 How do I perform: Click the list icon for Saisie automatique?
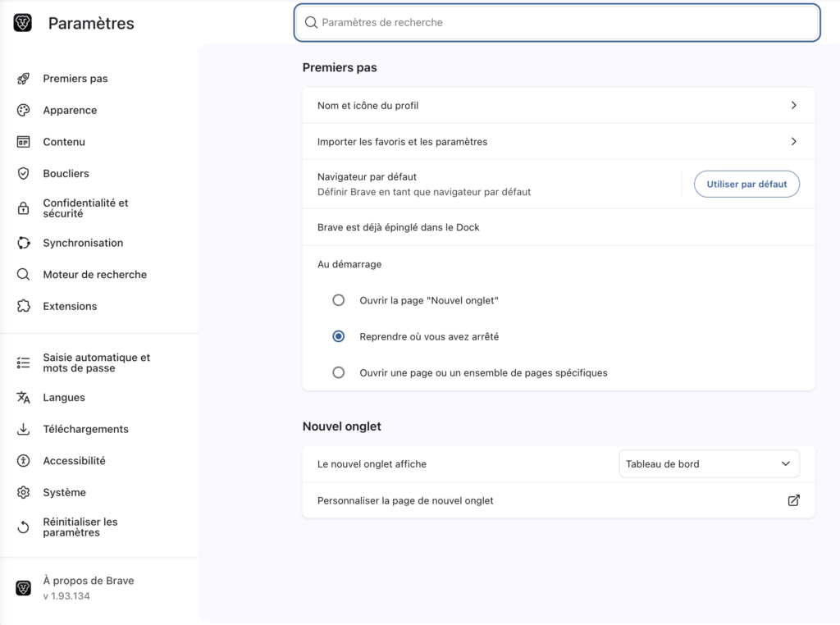(24, 363)
